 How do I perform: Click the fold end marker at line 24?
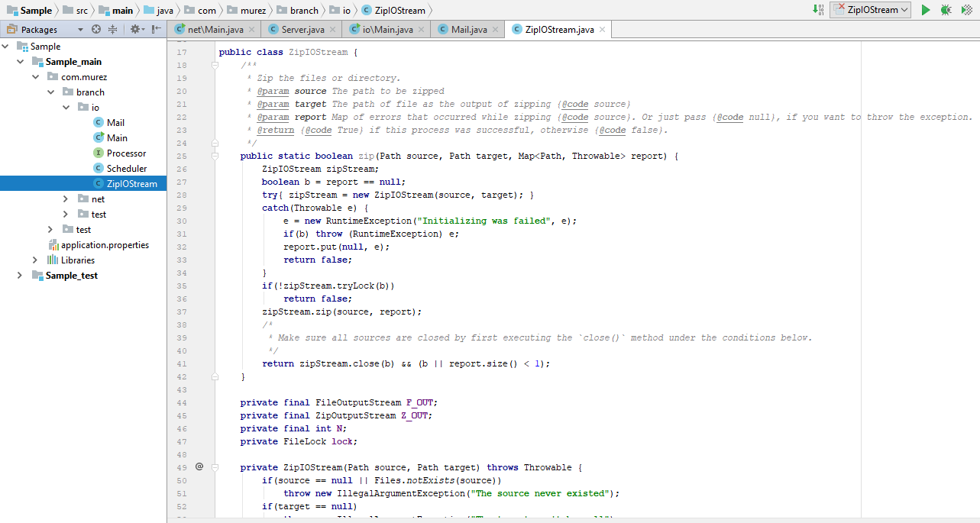point(215,143)
